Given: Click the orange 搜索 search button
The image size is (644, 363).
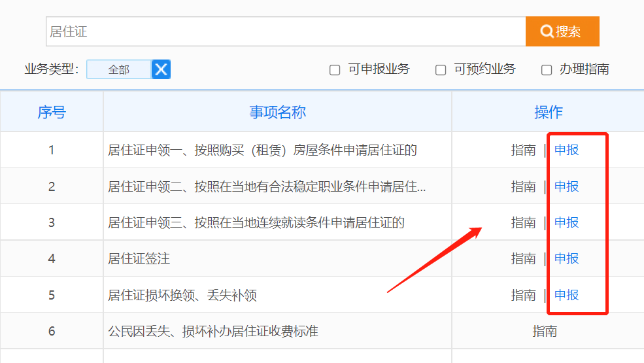Looking at the screenshot, I should tap(562, 31).
